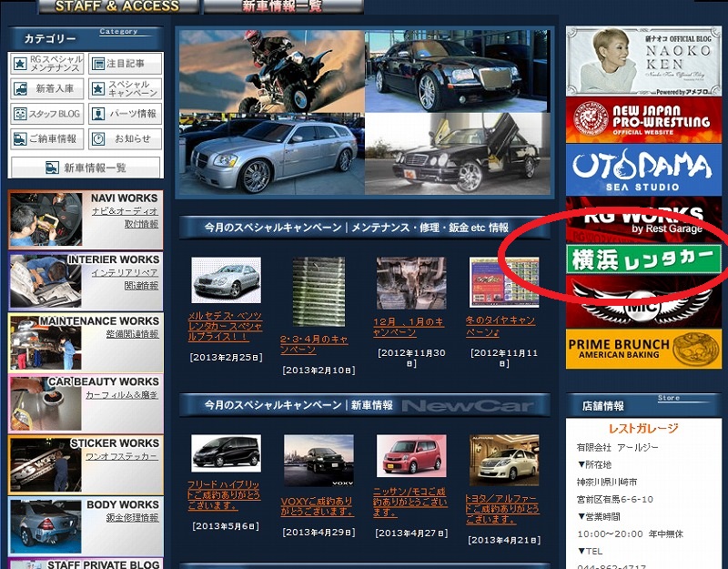728x569 pixels.
Task: Click the pink Nissan Moco thumbnail
Action: (410, 454)
